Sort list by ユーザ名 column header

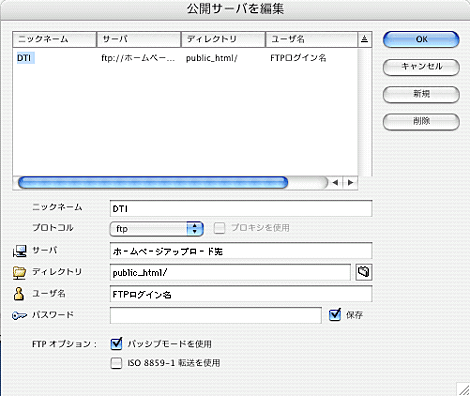311,39
